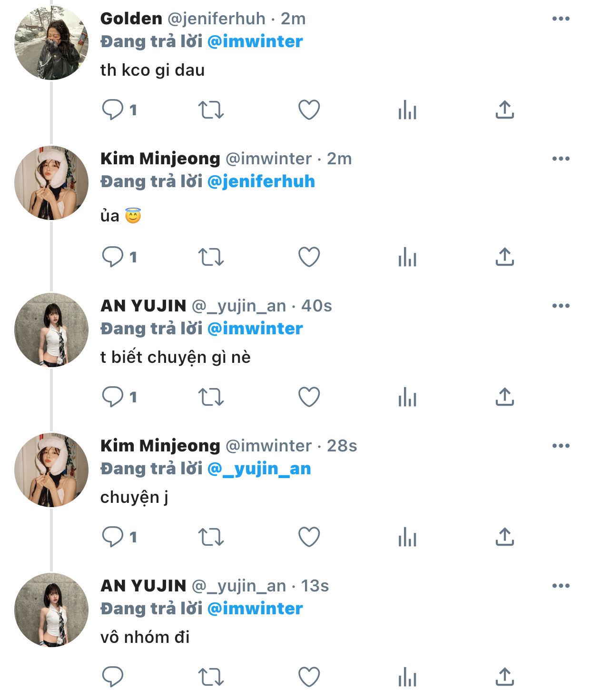The width and height of the screenshot is (591, 700).
Task: Open @jeniferhuh mention in Kim Minjeong's reply
Action: [261, 182]
